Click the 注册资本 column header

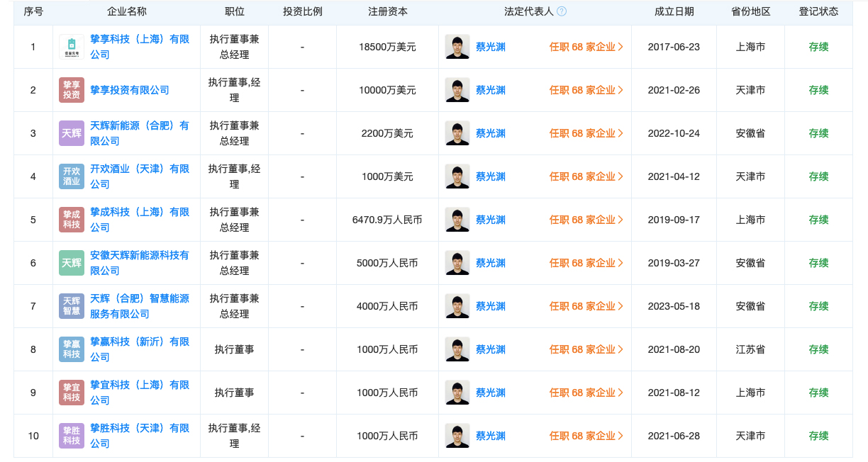[388, 11]
